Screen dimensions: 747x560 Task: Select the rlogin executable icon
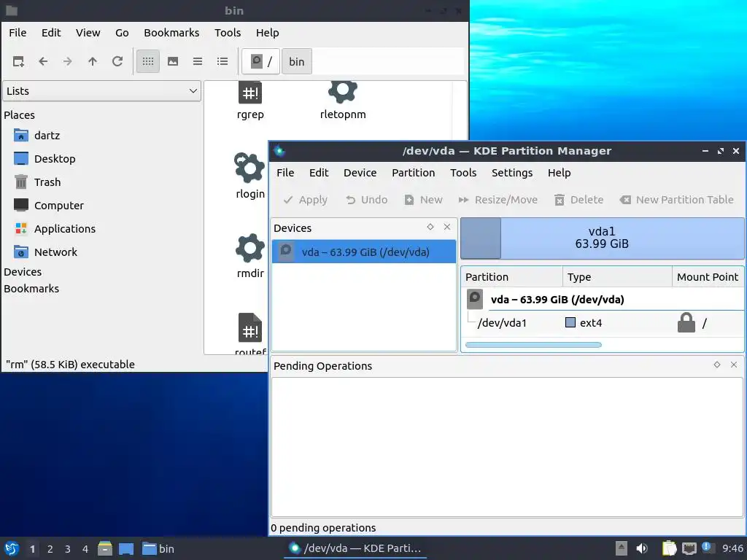click(x=250, y=168)
